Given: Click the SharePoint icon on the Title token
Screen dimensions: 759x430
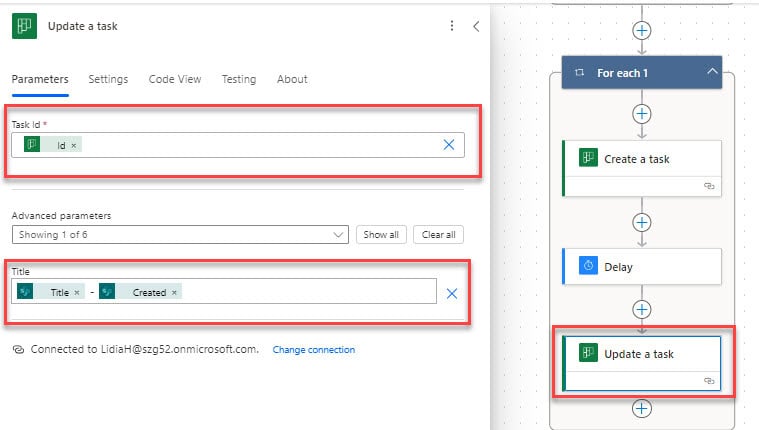Looking at the screenshot, I should click(25, 292).
